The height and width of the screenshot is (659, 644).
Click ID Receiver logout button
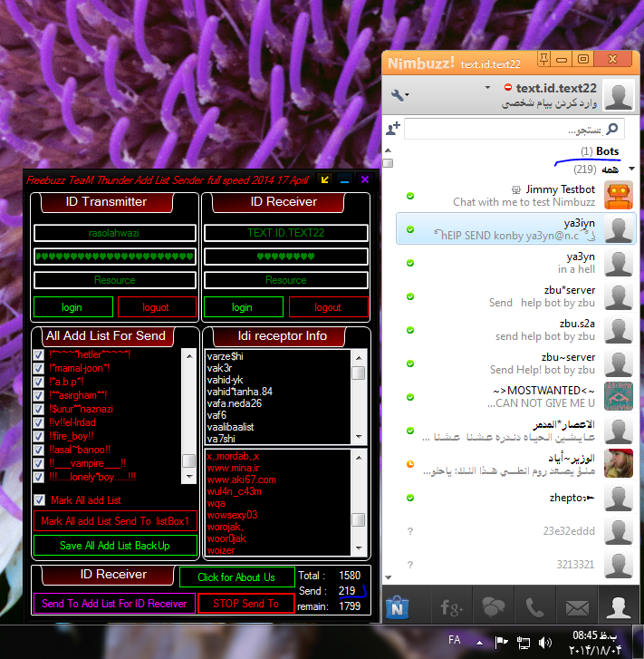(x=329, y=307)
